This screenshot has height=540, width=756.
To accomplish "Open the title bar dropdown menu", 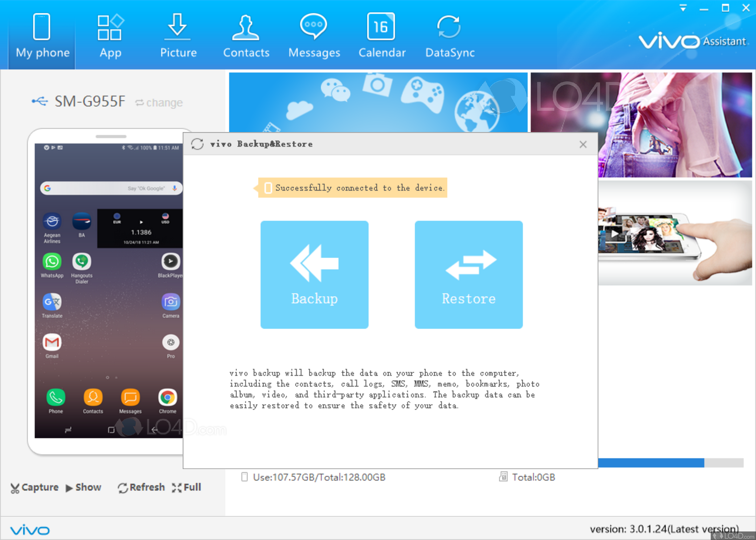I will 683,8.
